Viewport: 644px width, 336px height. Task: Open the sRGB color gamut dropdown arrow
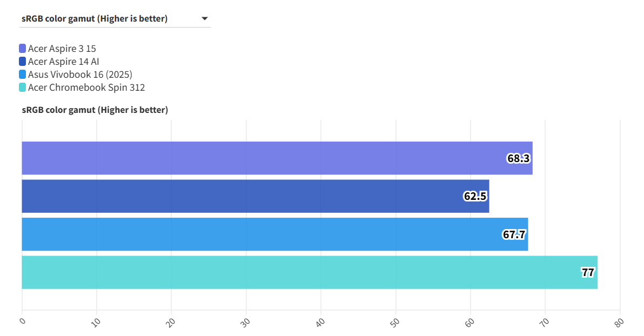(x=205, y=19)
